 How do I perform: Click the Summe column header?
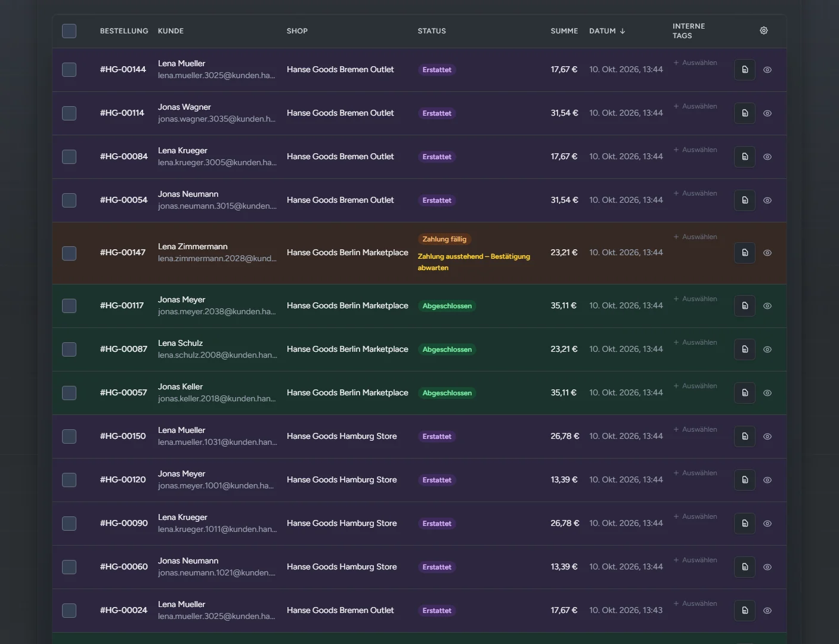click(564, 31)
